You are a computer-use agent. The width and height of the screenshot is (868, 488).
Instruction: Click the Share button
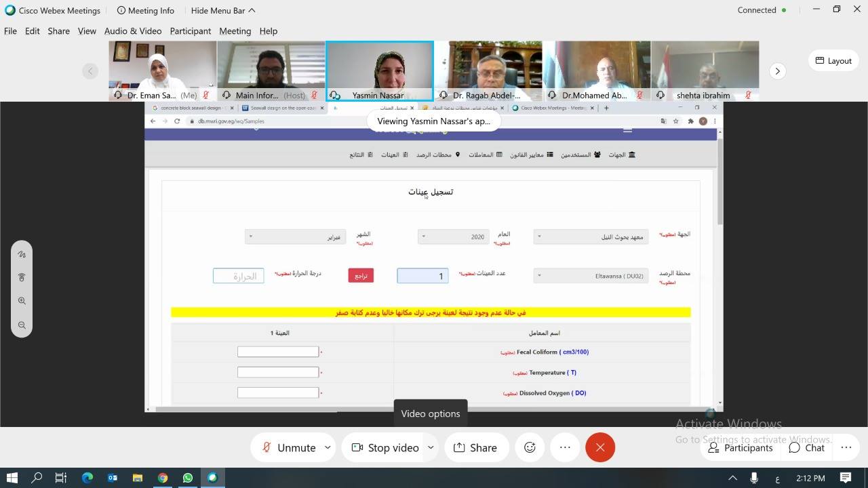[475, 447]
